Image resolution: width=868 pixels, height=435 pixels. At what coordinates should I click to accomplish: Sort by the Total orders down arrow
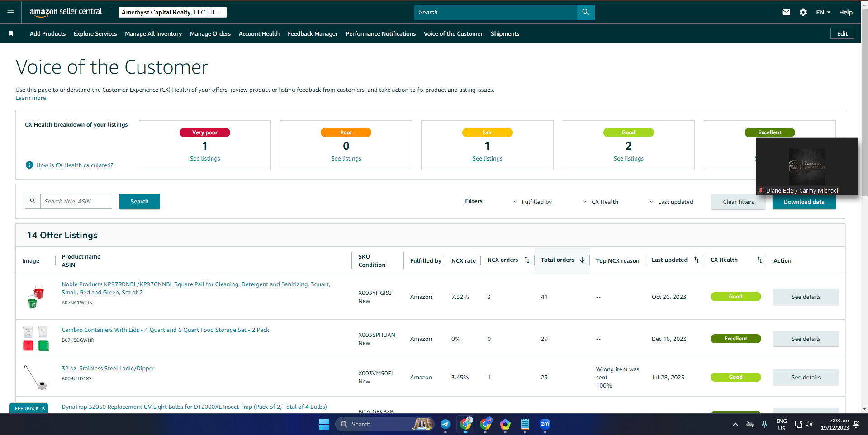(x=582, y=260)
